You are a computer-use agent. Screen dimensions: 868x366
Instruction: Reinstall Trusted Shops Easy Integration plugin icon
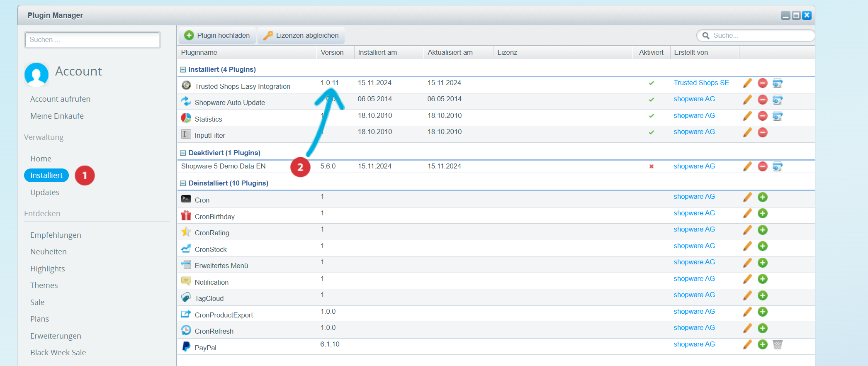tap(778, 83)
